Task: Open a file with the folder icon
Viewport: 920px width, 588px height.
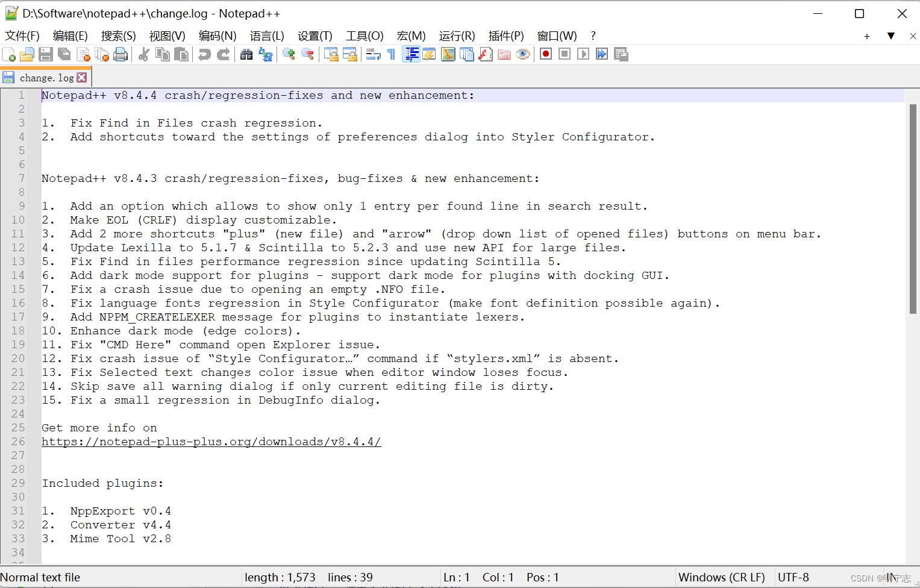Action: click(x=27, y=54)
